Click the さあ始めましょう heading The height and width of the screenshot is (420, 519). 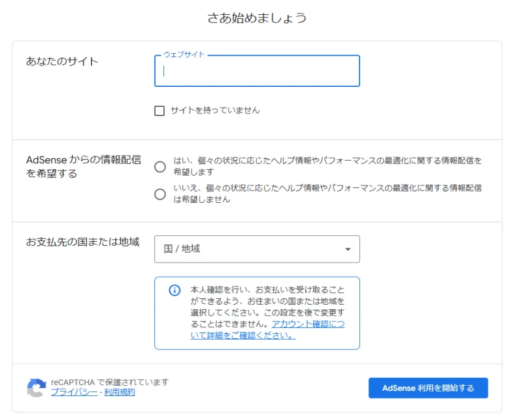click(x=257, y=18)
